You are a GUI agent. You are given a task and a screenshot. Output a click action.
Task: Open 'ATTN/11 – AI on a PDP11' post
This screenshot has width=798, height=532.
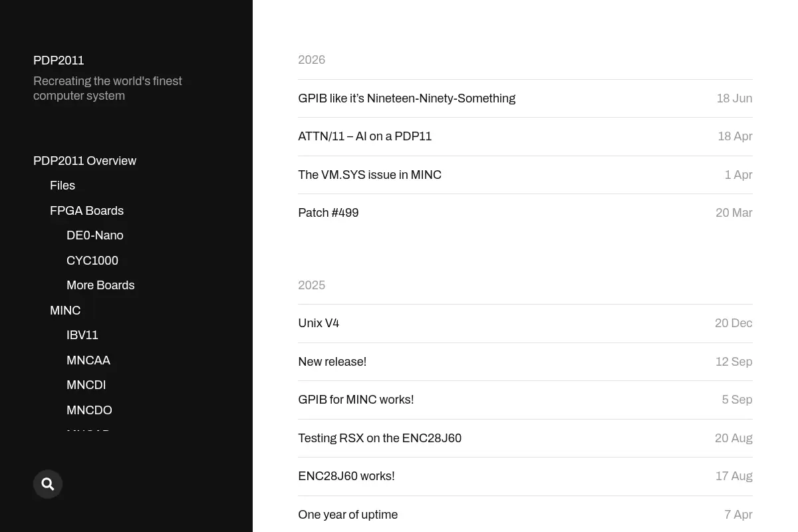point(365,136)
